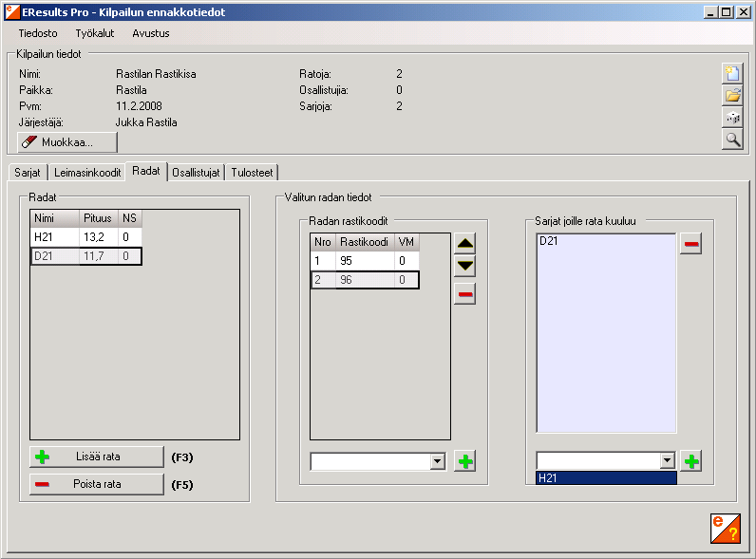
Task: Click the Rastikoodi column header
Action: click(365, 242)
